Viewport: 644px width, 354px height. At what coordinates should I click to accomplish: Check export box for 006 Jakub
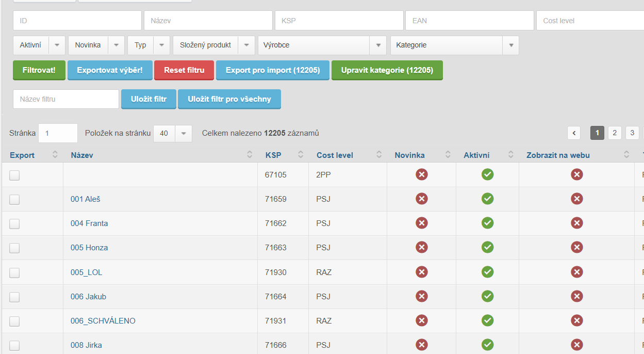pos(14,297)
